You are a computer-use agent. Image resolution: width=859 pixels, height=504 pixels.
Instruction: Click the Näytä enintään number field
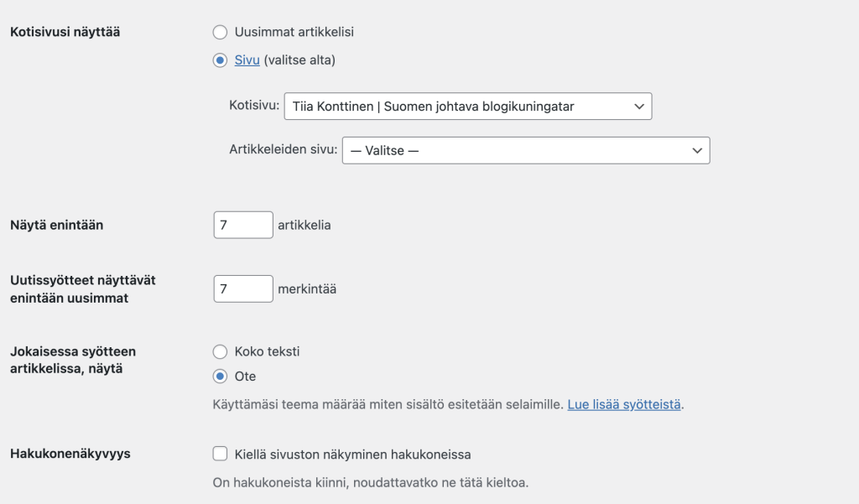click(242, 225)
